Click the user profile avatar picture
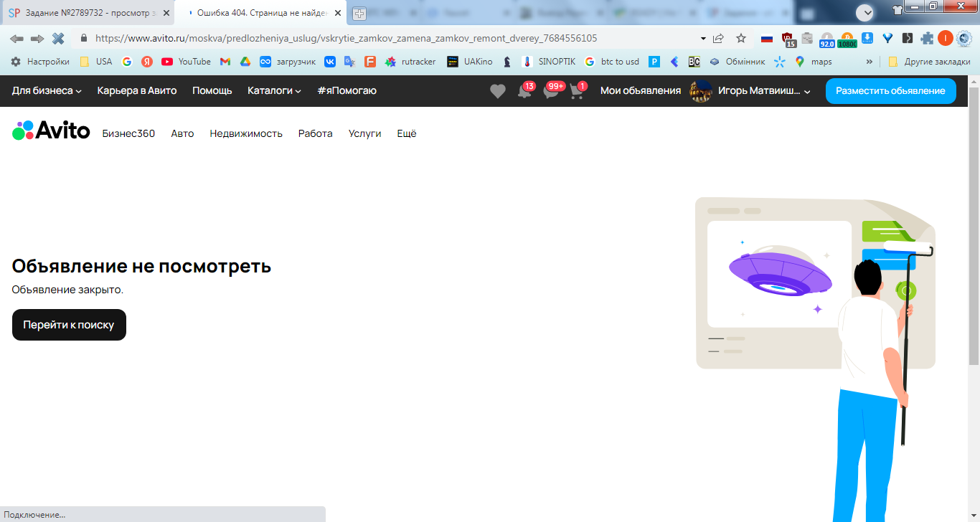The width and height of the screenshot is (980, 522). coord(700,91)
